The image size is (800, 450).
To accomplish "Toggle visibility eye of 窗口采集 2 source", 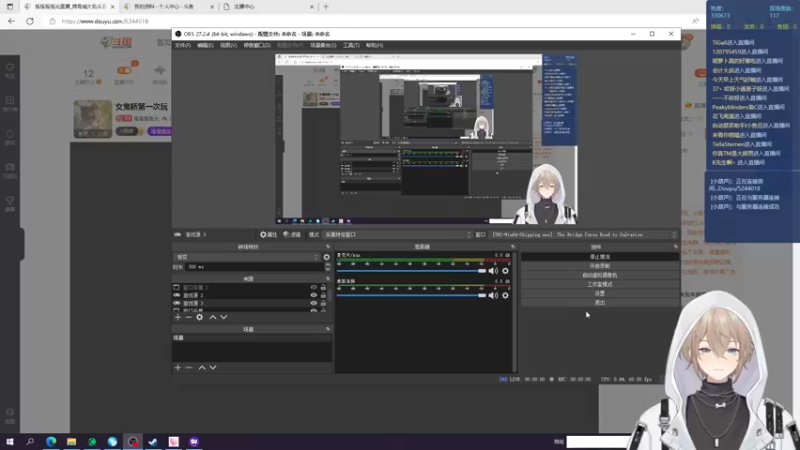I will point(314,288).
